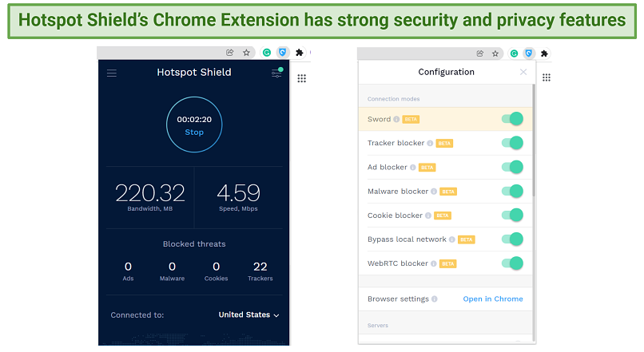The image size is (644, 352).
Task: Click info icon next to WebRTC blocker
Action: pyautogui.click(x=433, y=263)
